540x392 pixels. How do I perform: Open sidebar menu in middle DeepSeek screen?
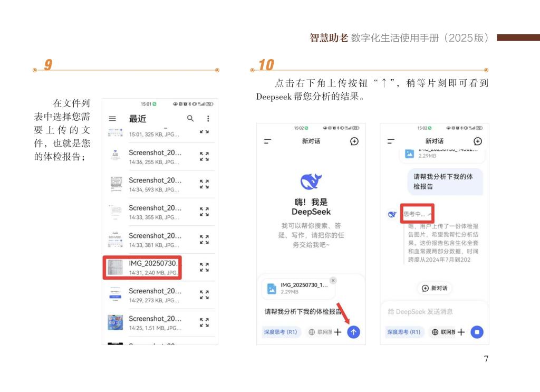pos(267,141)
